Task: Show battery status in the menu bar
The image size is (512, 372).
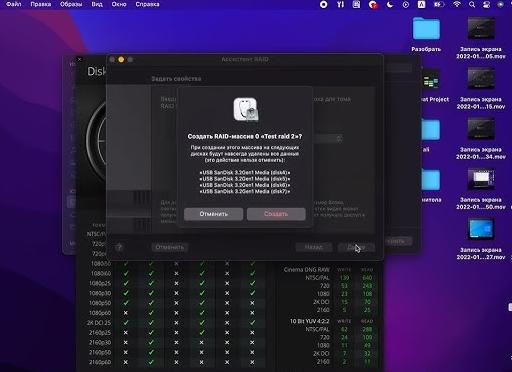Action: (439, 4)
